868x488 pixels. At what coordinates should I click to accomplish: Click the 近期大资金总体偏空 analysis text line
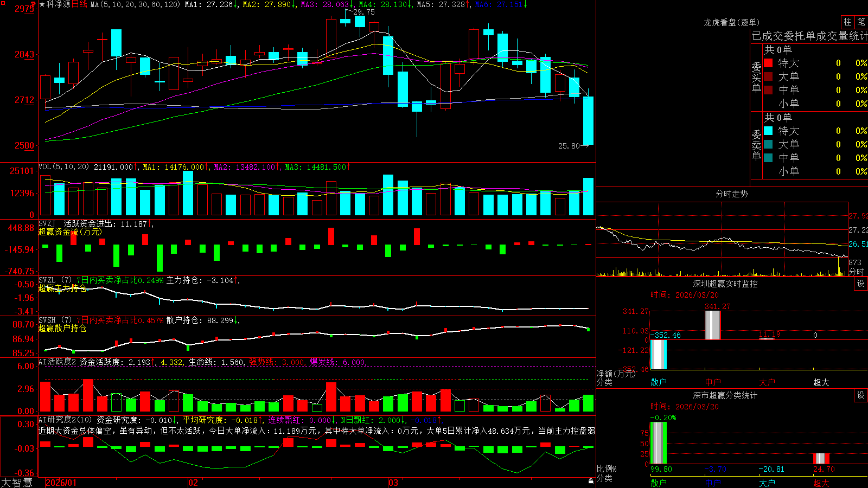pos(317,431)
